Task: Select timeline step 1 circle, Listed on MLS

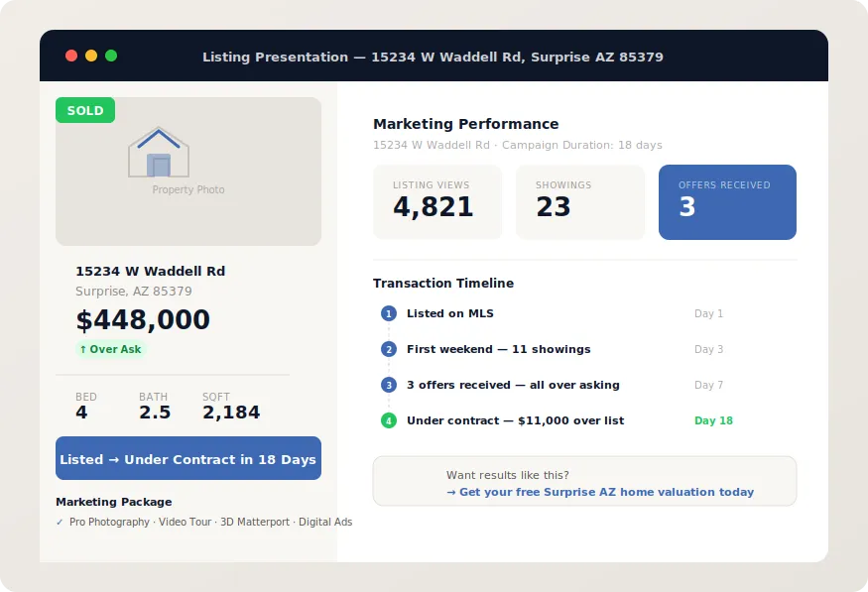Action: (x=389, y=313)
